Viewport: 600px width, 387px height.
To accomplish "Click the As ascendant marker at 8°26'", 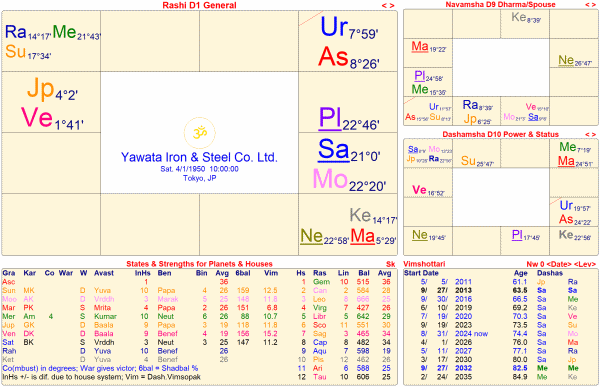I will coord(333,56).
